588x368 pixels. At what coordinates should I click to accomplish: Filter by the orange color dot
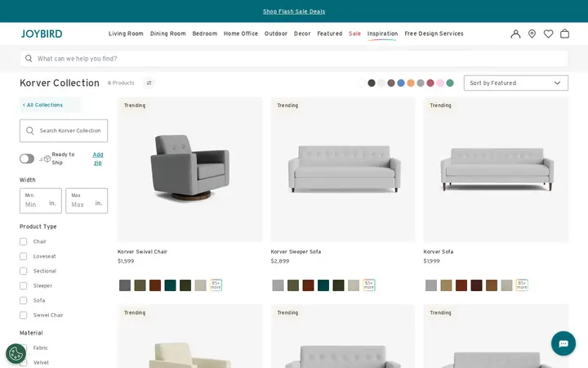pyautogui.click(x=411, y=83)
